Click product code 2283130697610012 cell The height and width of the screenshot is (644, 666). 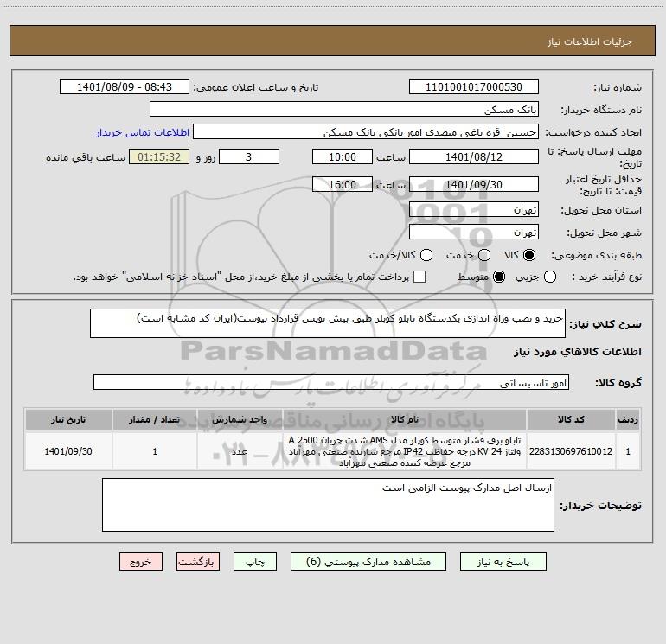click(571, 451)
